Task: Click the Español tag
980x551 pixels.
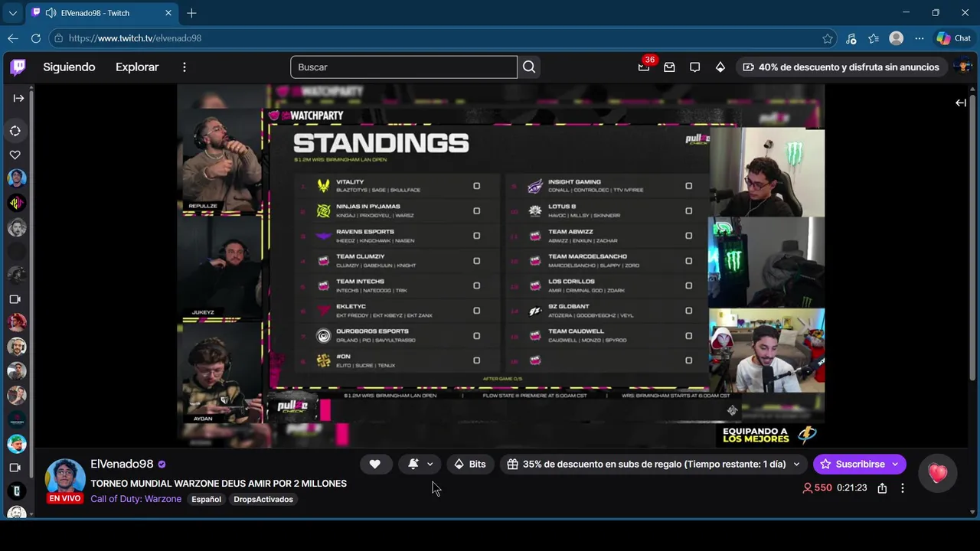Action: coord(206,499)
